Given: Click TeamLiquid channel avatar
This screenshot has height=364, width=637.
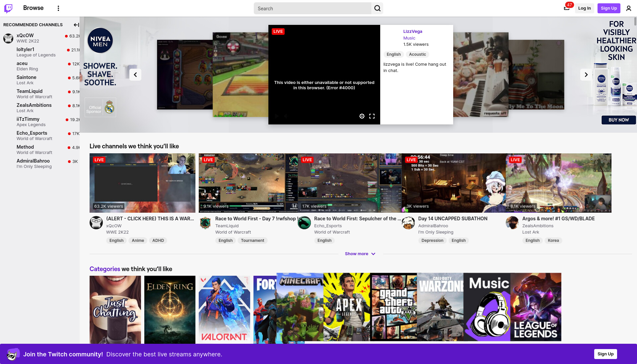Looking at the screenshot, I should (x=205, y=223).
